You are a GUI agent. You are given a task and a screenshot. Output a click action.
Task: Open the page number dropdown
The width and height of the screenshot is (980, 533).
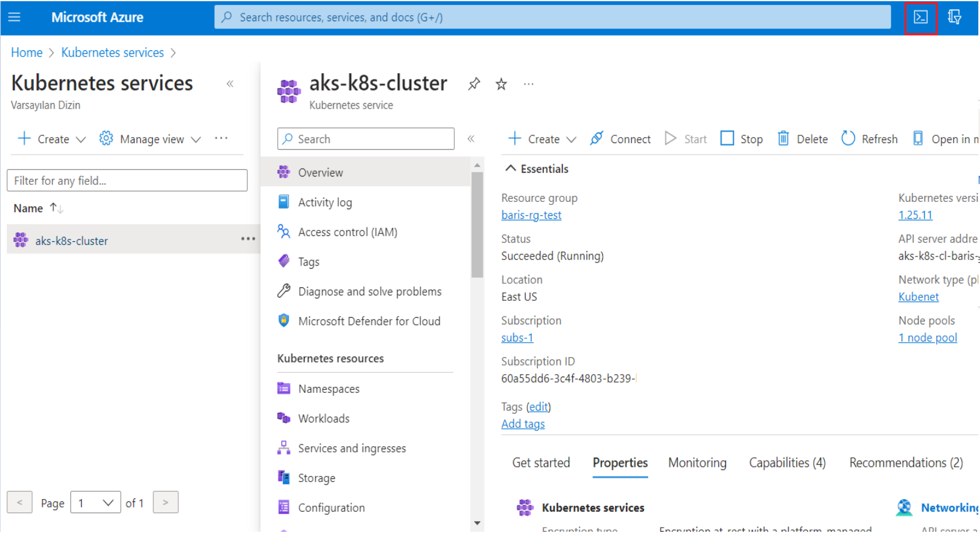(x=95, y=503)
